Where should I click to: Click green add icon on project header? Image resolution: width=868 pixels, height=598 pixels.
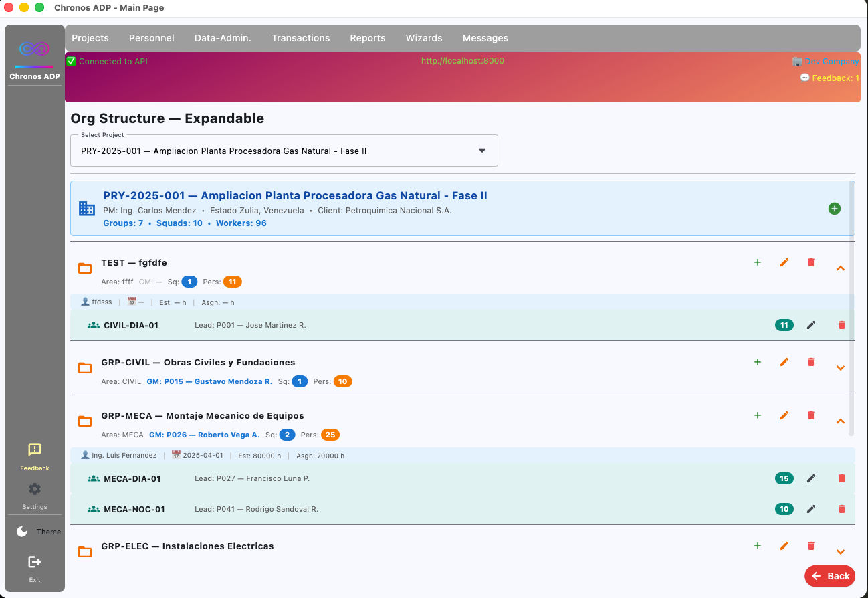pos(835,209)
